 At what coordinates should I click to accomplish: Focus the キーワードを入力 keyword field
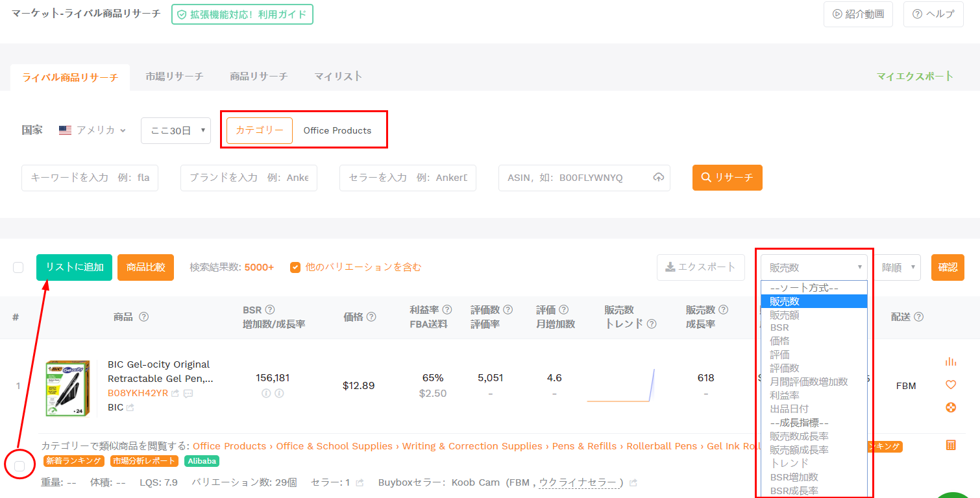(x=90, y=178)
